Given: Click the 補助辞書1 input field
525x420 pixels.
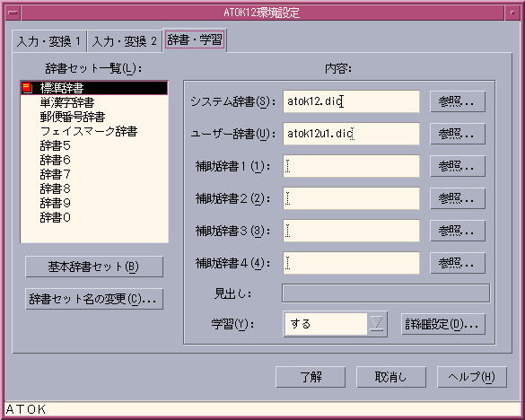Looking at the screenshot, I should 351,166.
